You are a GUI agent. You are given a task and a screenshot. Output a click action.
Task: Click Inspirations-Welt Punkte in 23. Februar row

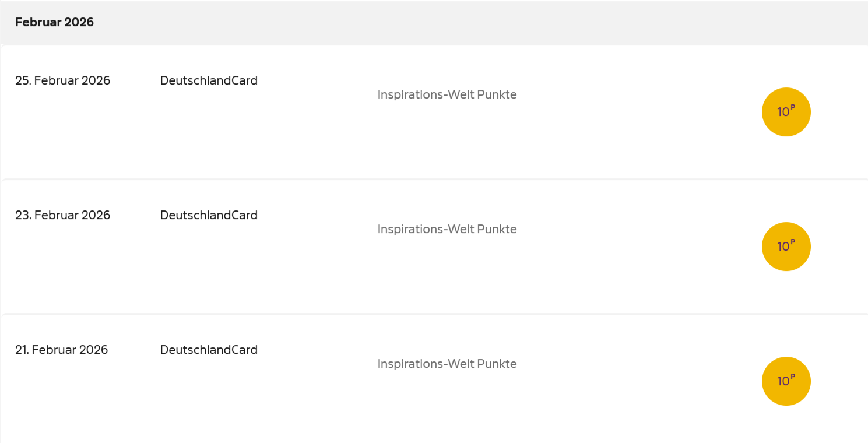tap(447, 229)
